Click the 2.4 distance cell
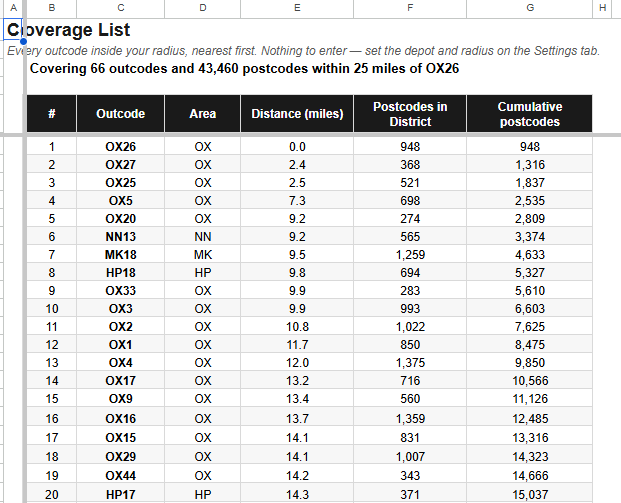This screenshot has height=503, width=621. [297, 164]
